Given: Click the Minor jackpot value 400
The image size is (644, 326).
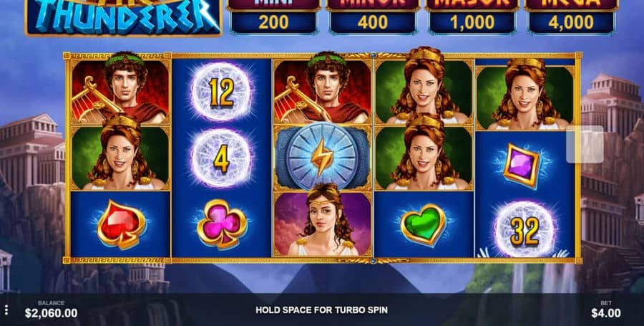Looking at the screenshot, I should pos(373,22).
